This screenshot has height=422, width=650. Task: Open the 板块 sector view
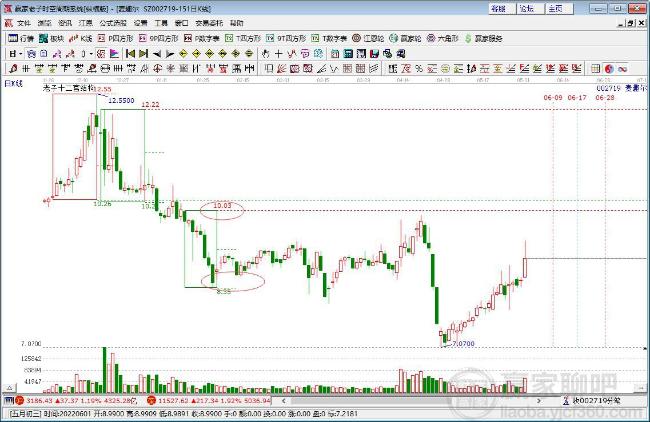(51, 39)
